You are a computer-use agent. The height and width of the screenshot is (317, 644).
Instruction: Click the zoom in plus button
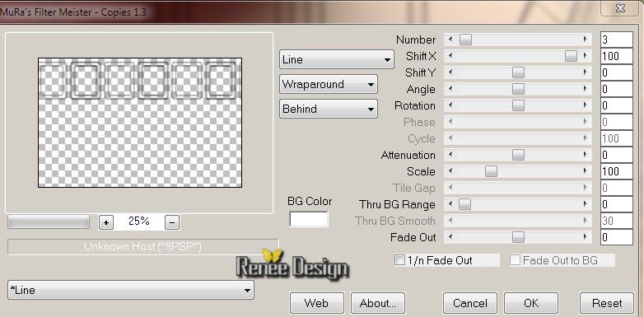[x=106, y=222]
